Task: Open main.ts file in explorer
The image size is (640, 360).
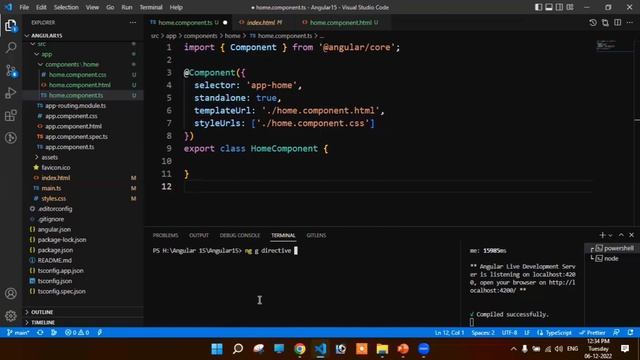Action: tap(51, 188)
